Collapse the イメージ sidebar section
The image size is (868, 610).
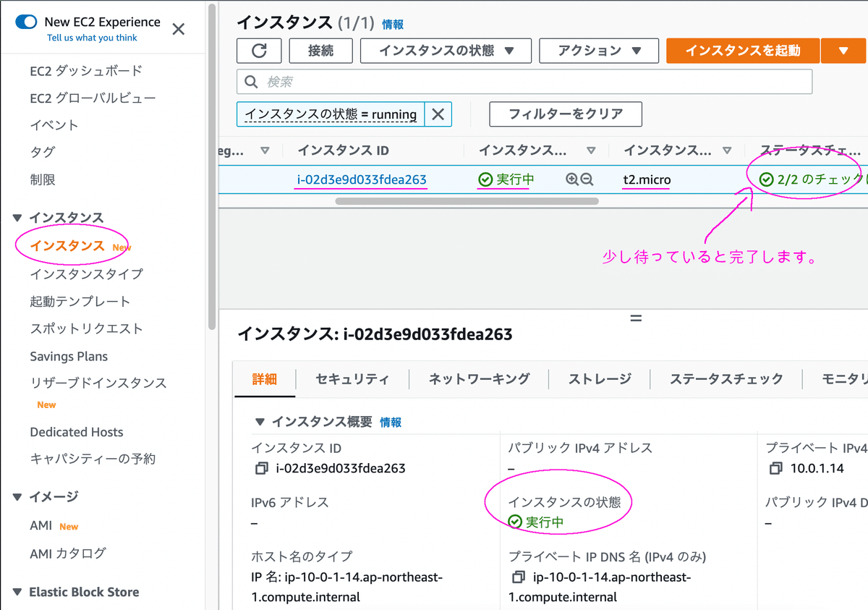[18, 496]
